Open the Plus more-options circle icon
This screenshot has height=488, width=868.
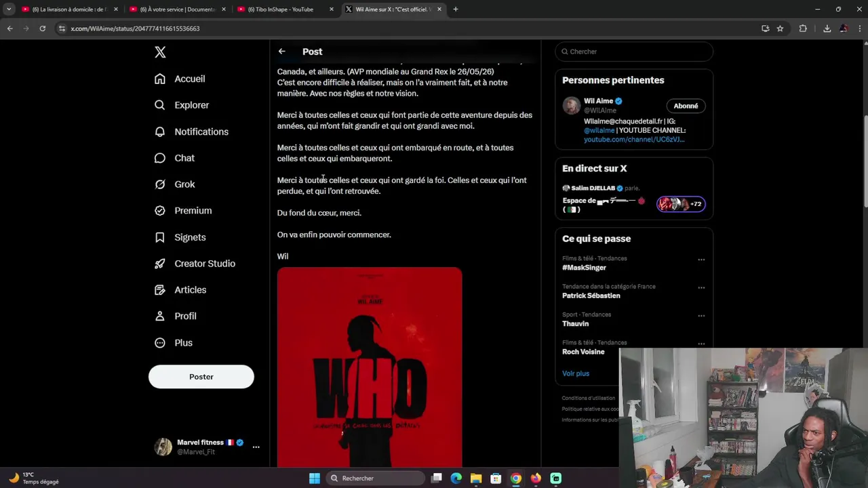[160, 343]
